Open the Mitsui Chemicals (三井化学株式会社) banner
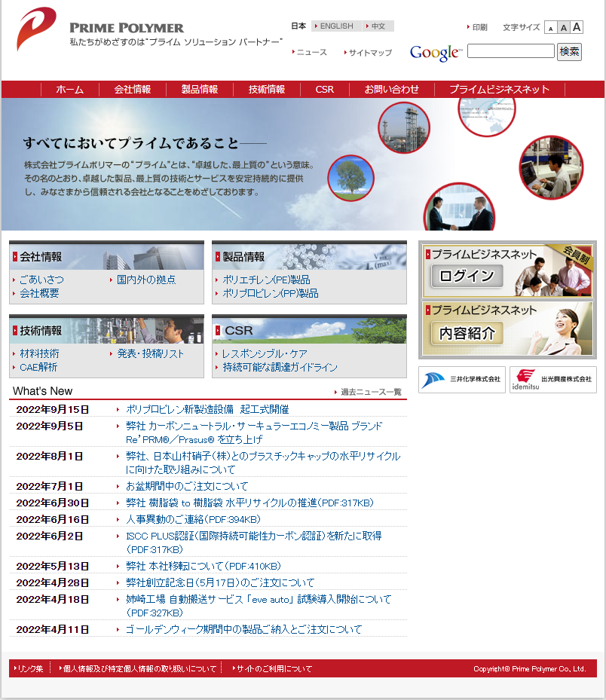 462,380
